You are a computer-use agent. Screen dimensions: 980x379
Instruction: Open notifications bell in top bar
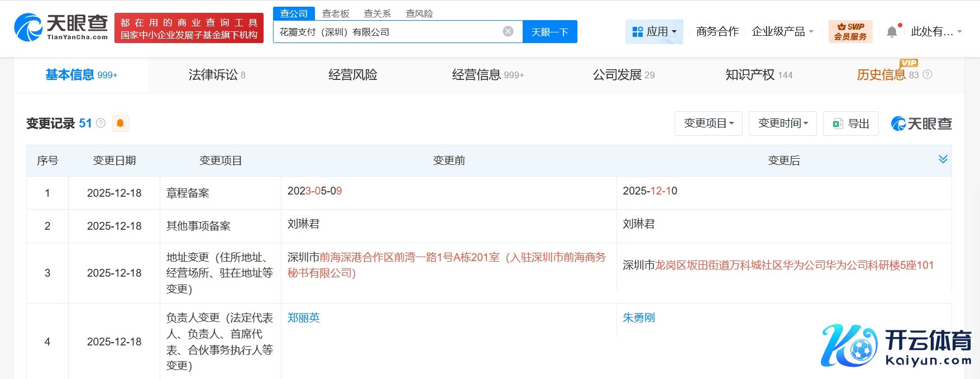892,32
